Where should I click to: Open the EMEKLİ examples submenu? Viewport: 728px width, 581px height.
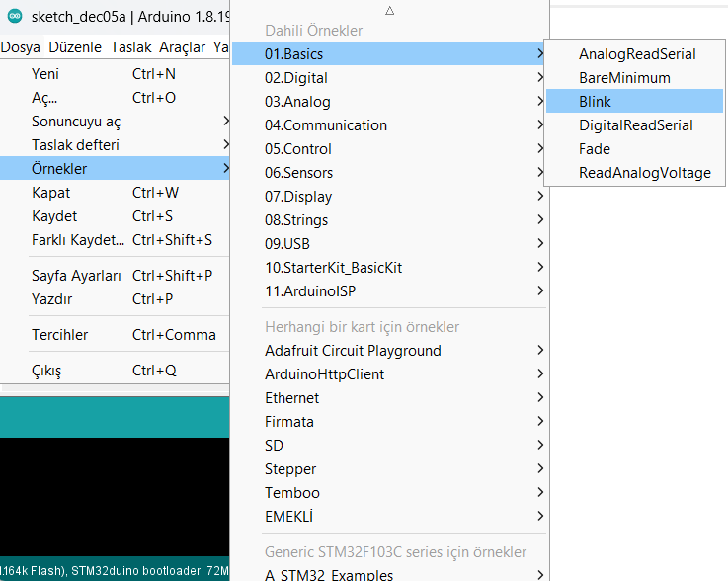288,517
